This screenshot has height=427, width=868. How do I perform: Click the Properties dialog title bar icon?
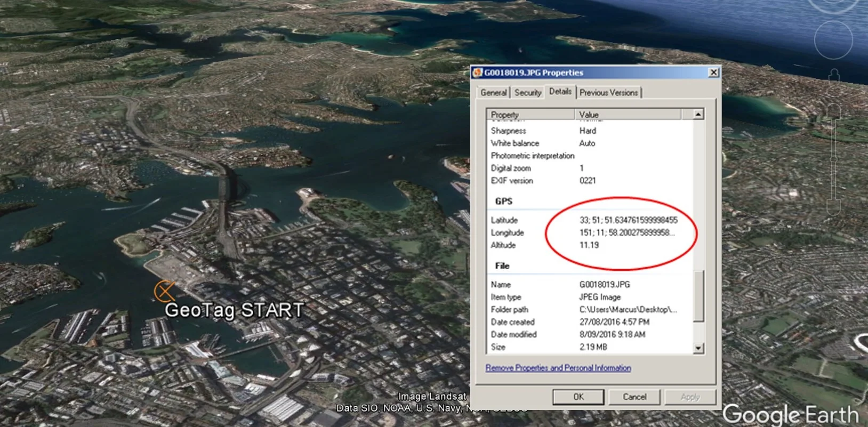(x=478, y=72)
